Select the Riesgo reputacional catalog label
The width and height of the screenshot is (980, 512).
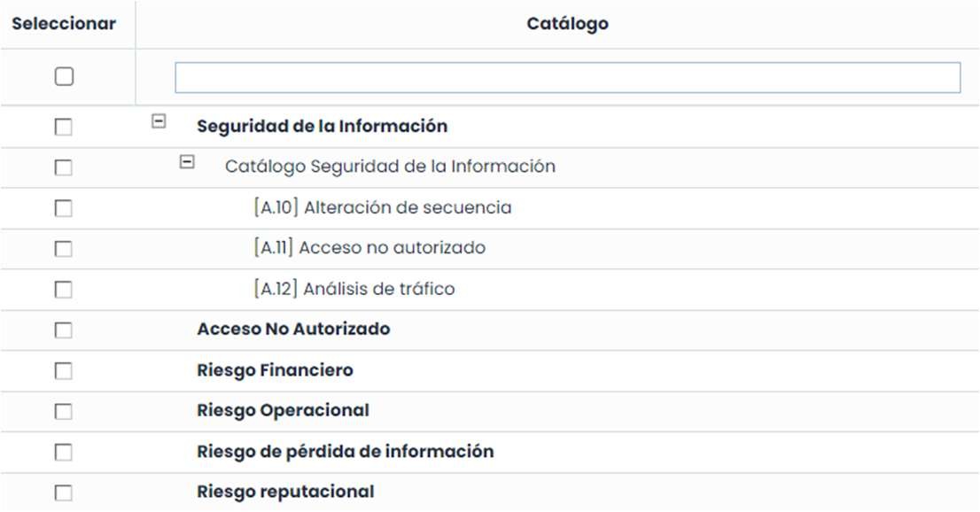coord(285,492)
